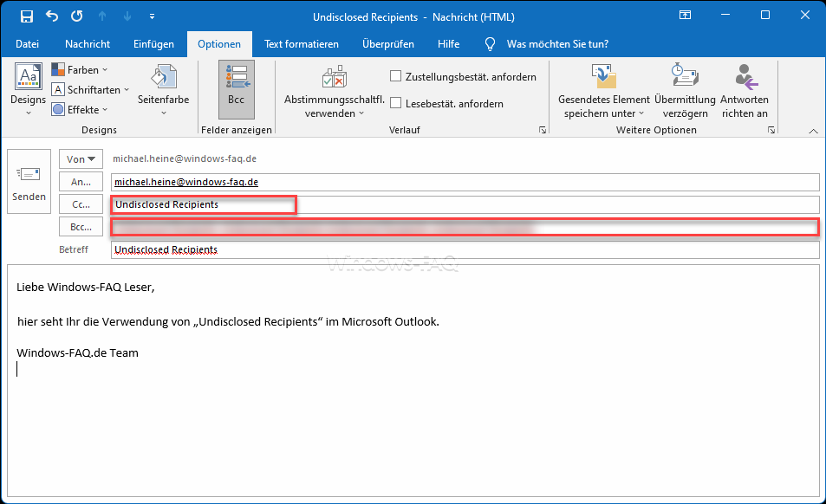826x504 pixels.
Task: Open Verlauf group dialog launcher
Action: tap(543, 130)
